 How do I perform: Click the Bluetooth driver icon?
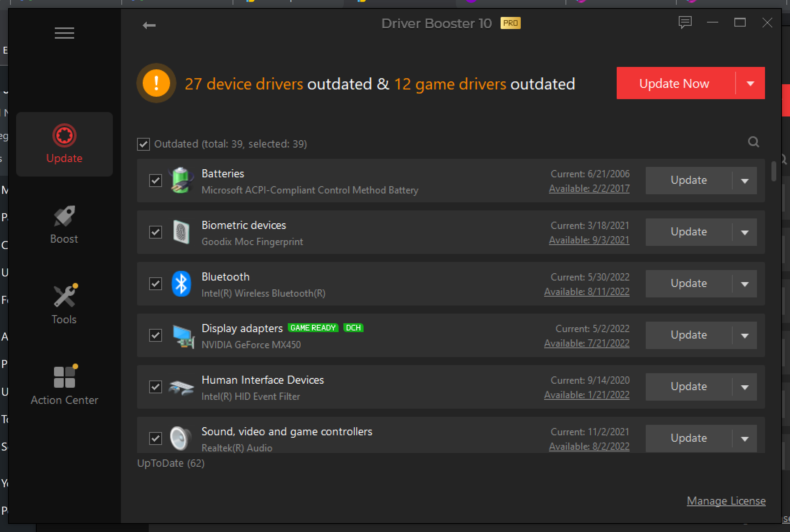(x=181, y=283)
